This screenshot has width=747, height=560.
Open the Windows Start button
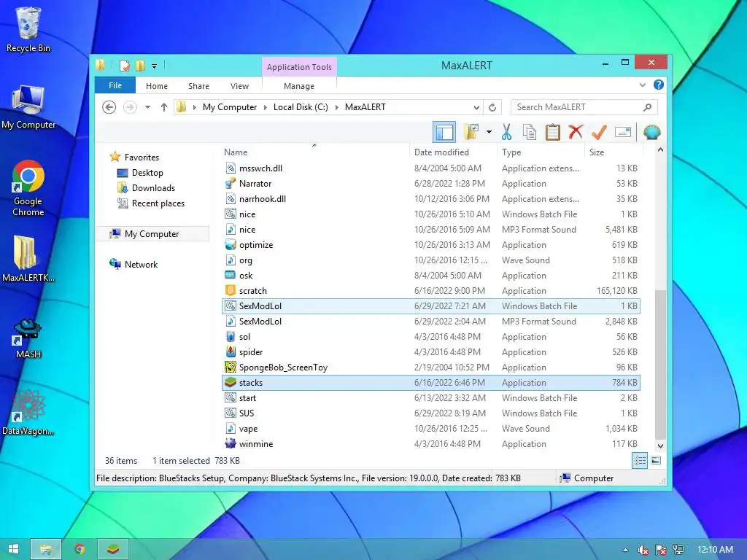[14, 549]
